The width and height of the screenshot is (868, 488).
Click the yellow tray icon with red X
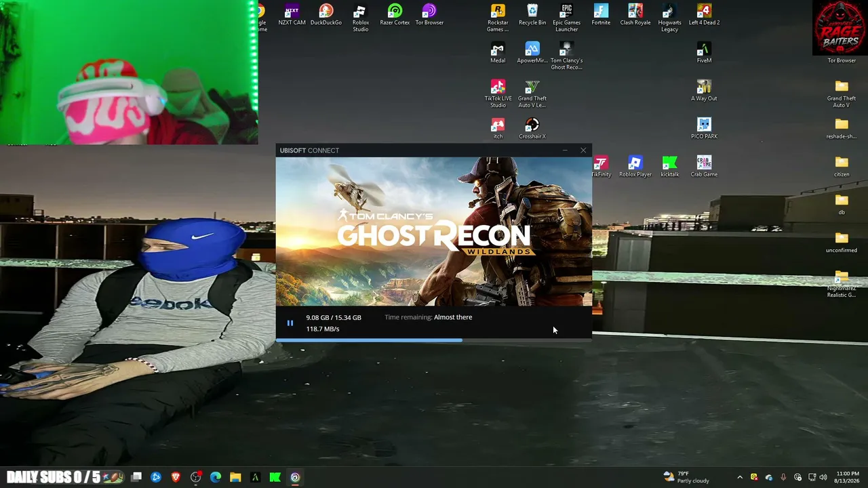754,477
